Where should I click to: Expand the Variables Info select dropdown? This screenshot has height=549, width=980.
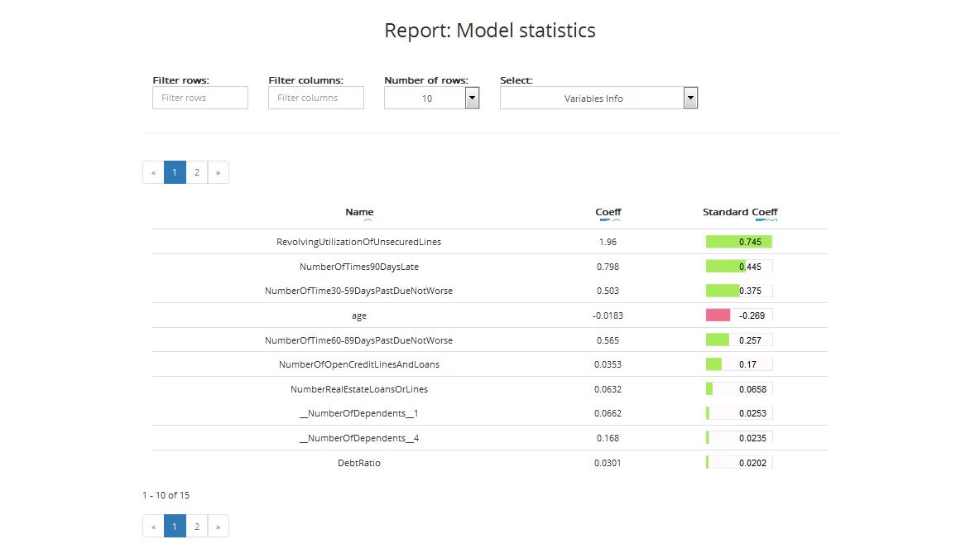(x=690, y=98)
